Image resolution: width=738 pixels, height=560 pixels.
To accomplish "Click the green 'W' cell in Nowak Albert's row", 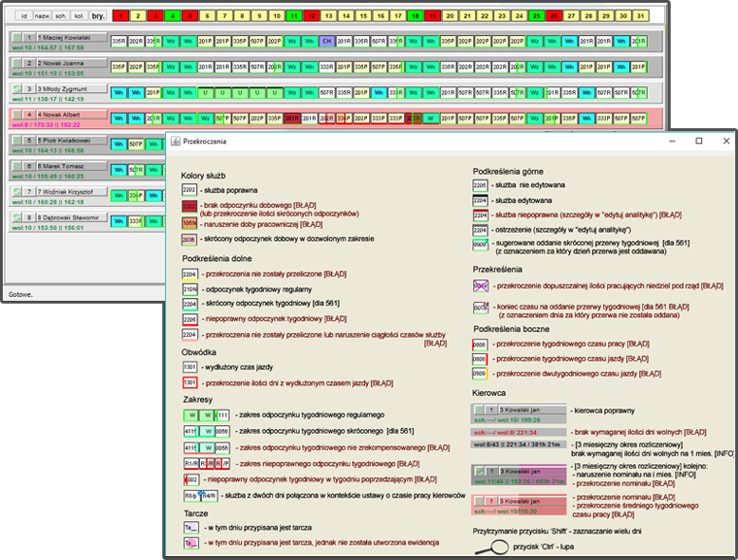I will coord(430,118).
